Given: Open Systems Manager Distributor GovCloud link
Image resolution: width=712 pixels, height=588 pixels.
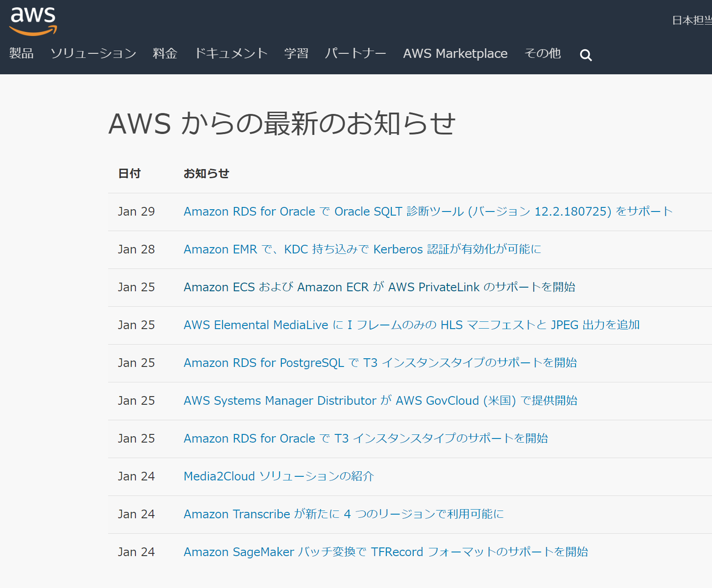Looking at the screenshot, I should pos(380,401).
